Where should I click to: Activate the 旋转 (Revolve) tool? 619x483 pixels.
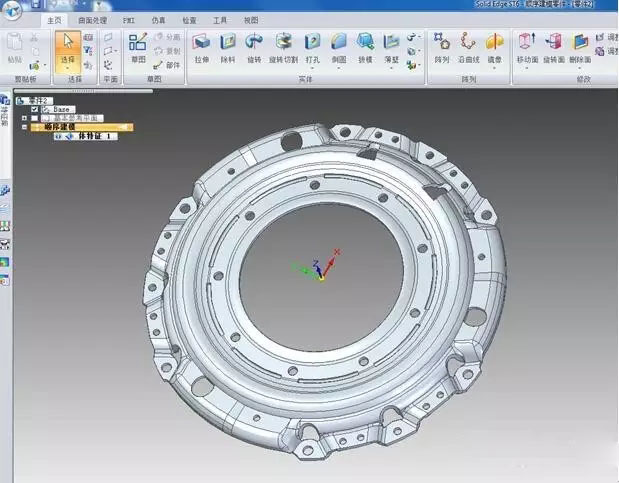pos(255,44)
